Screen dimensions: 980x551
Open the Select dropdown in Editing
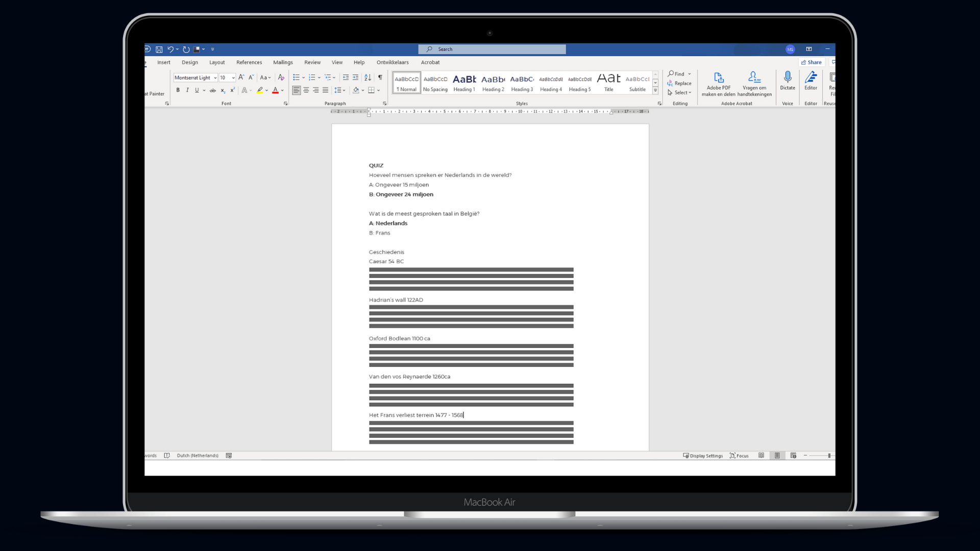(680, 93)
